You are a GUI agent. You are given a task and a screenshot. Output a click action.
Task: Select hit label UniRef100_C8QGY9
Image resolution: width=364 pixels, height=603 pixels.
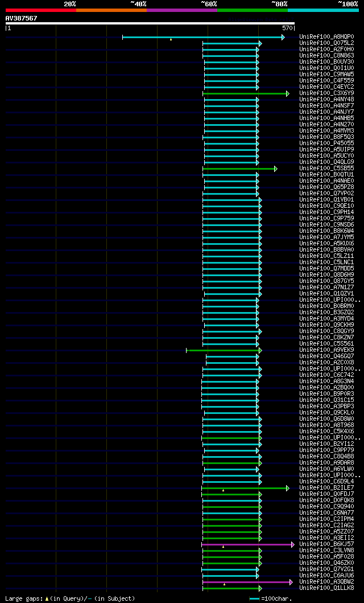[327, 331]
